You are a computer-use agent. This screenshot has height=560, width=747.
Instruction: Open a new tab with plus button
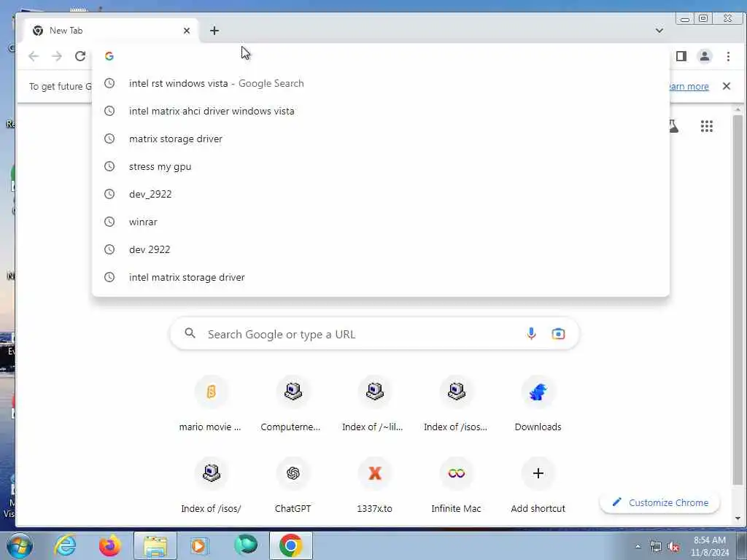(x=214, y=31)
